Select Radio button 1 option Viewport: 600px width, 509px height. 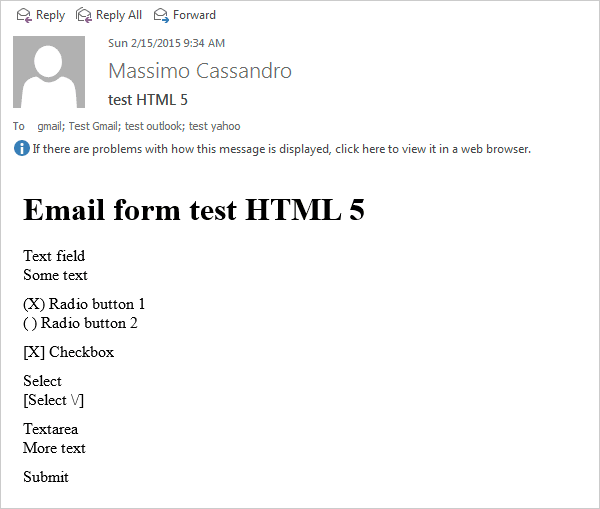click(84, 304)
